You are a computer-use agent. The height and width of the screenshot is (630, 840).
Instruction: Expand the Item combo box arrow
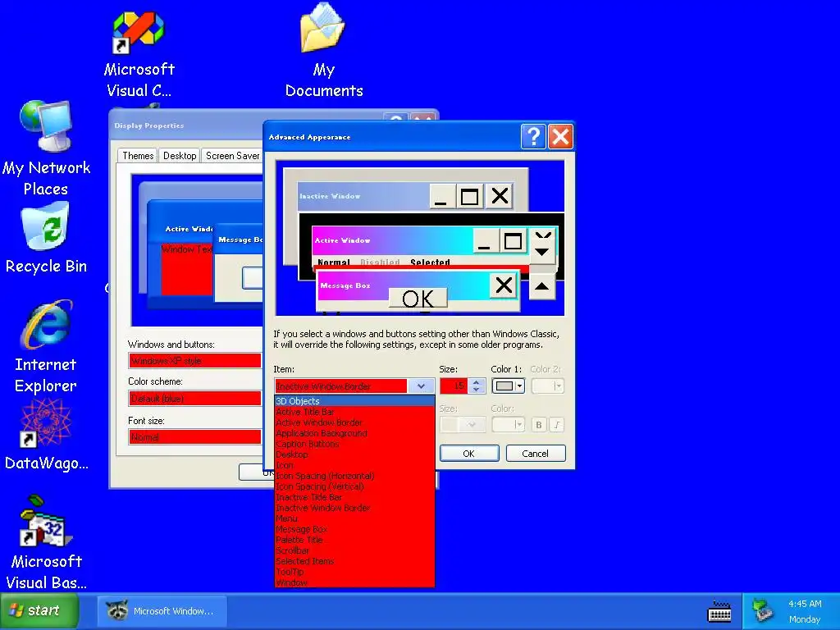click(x=421, y=386)
